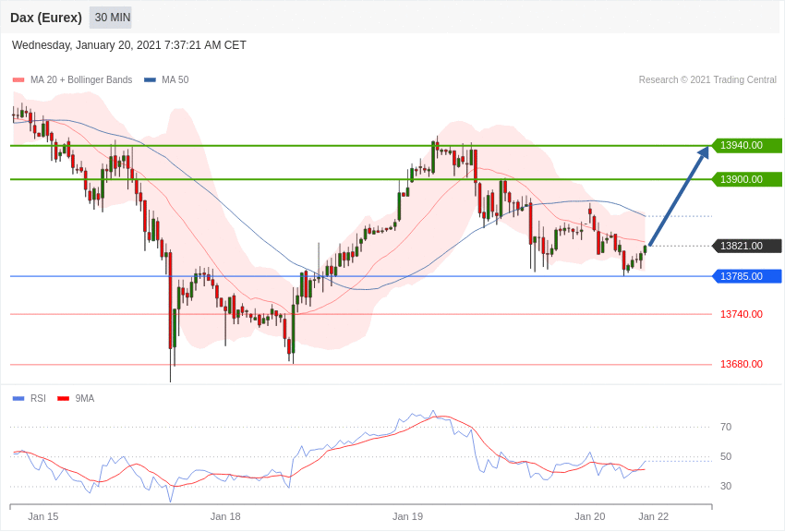785x532 pixels.
Task: Select the MA 20 + Bollinger Bands legend label
Action: [81, 80]
